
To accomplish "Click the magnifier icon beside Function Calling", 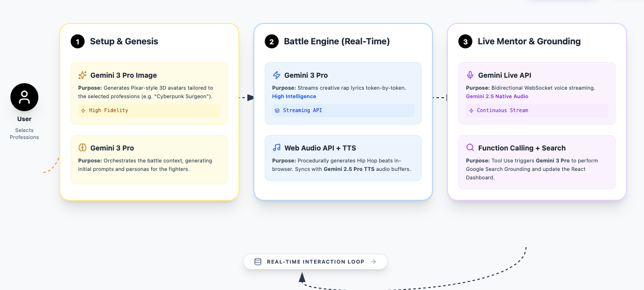I will pyautogui.click(x=470, y=148).
